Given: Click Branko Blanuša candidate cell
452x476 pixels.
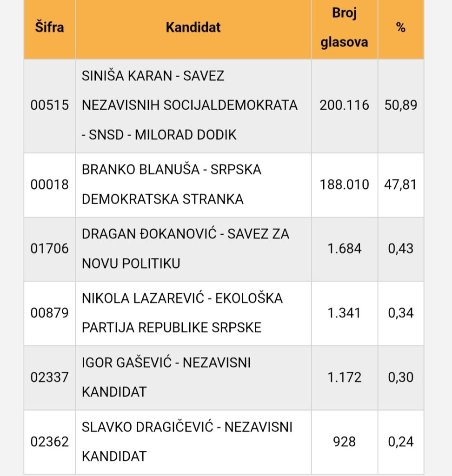Looking at the screenshot, I should point(172,185).
